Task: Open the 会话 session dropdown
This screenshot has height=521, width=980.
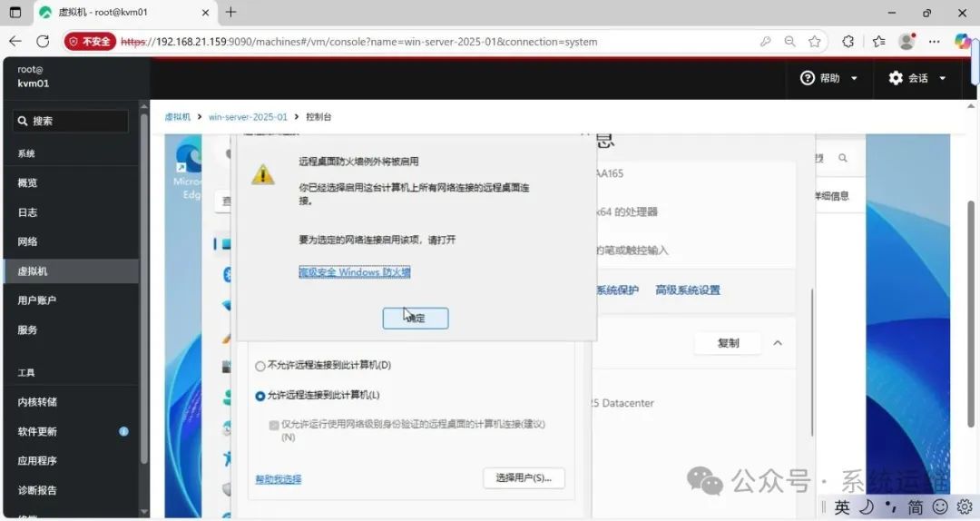Action: (916, 78)
